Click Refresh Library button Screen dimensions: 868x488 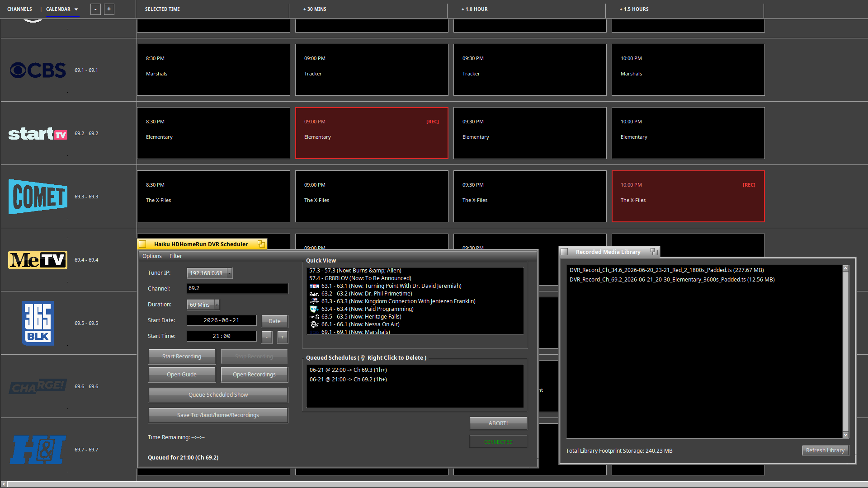coord(825,450)
